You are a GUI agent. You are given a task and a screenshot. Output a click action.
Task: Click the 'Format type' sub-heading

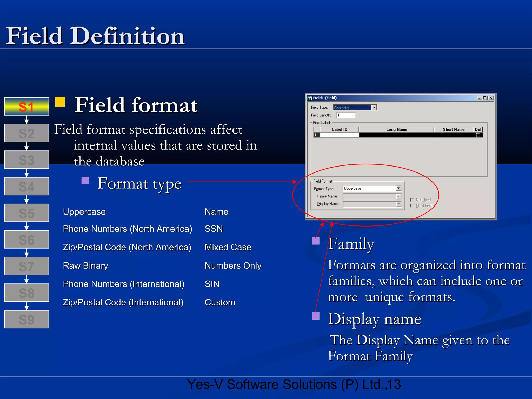[139, 184]
